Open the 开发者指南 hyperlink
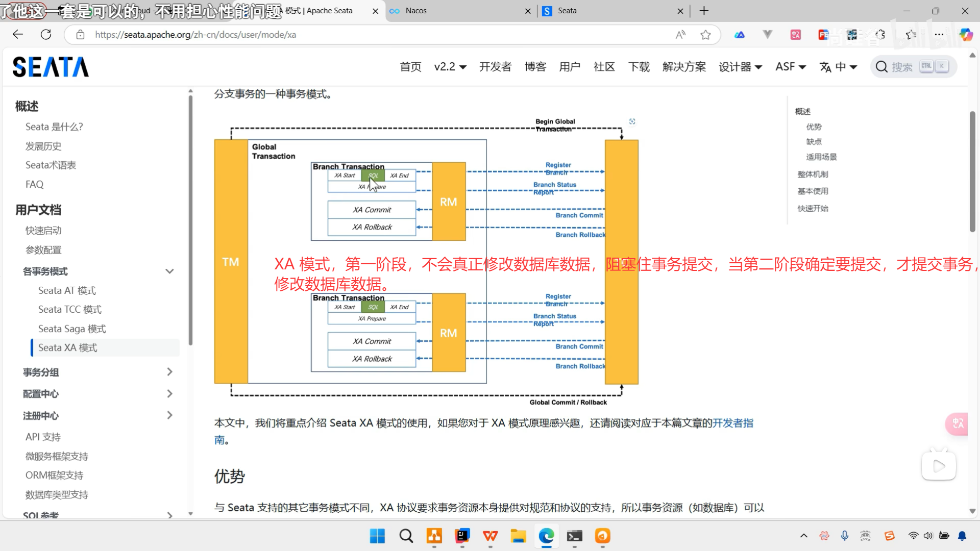 732,423
